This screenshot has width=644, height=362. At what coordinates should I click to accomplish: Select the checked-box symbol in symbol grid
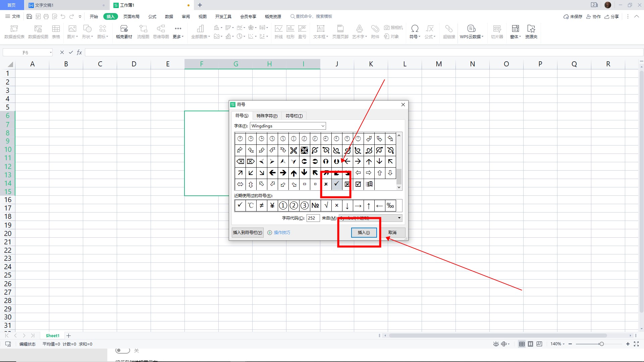tap(358, 184)
